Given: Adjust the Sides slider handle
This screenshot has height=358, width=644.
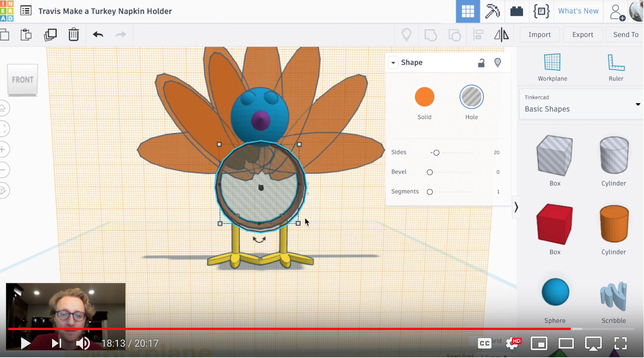Looking at the screenshot, I should 436,153.
